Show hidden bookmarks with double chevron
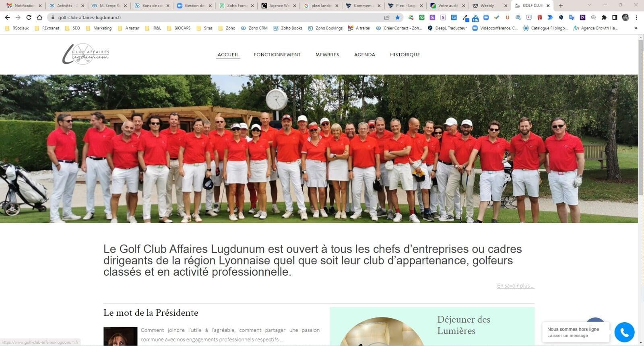Viewport: 644px width, 346px height. [x=636, y=28]
